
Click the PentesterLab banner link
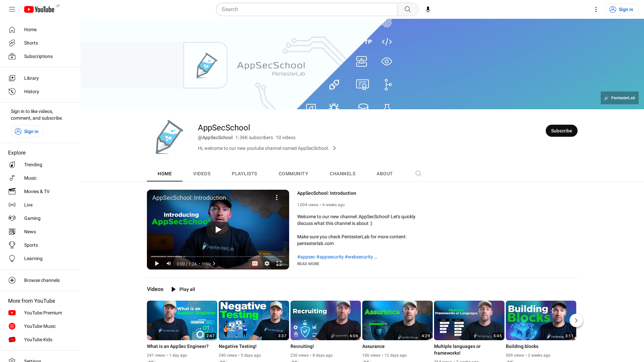tap(620, 98)
